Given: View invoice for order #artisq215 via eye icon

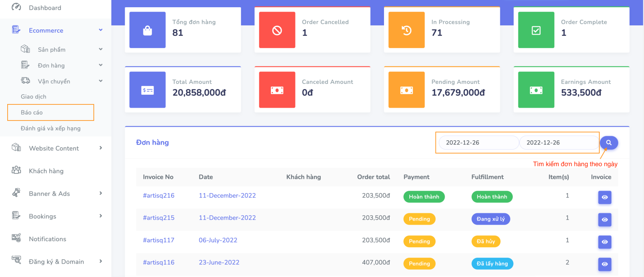Looking at the screenshot, I should click(x=605, y=219).
